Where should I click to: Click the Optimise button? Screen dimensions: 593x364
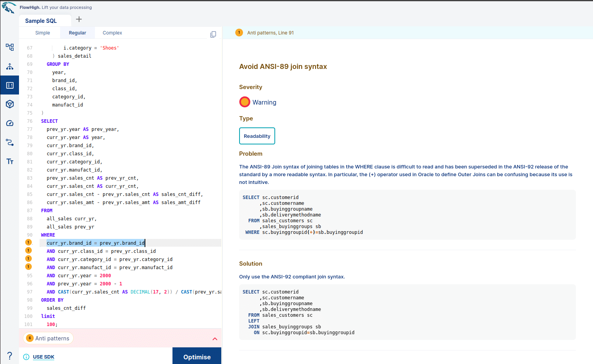pos(197,356)
